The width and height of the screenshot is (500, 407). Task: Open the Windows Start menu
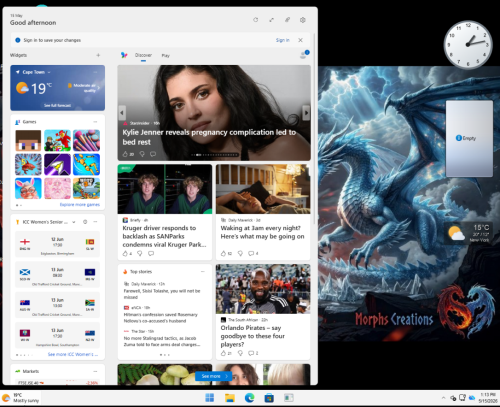click(x=210, y=398)
